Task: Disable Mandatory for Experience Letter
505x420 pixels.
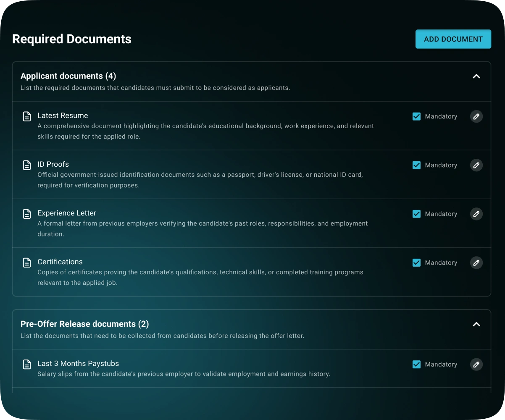Action: [416, 214]
